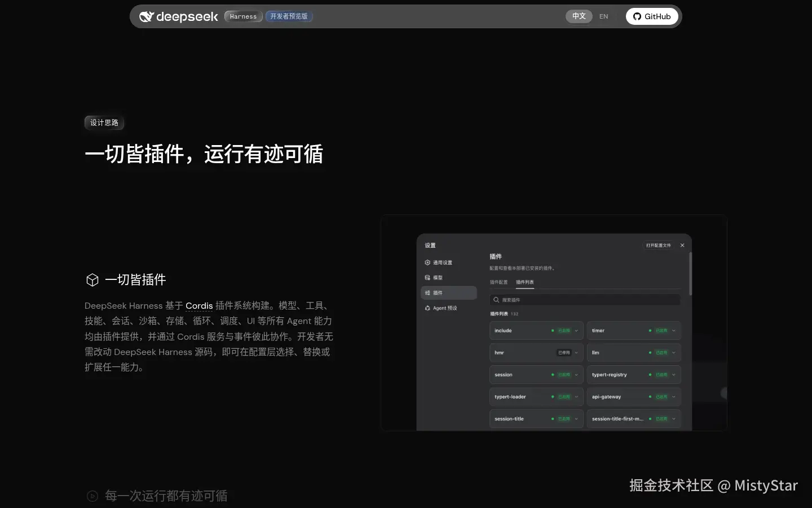Expand the typert-registry plugin chevron

tap(674, 375)
